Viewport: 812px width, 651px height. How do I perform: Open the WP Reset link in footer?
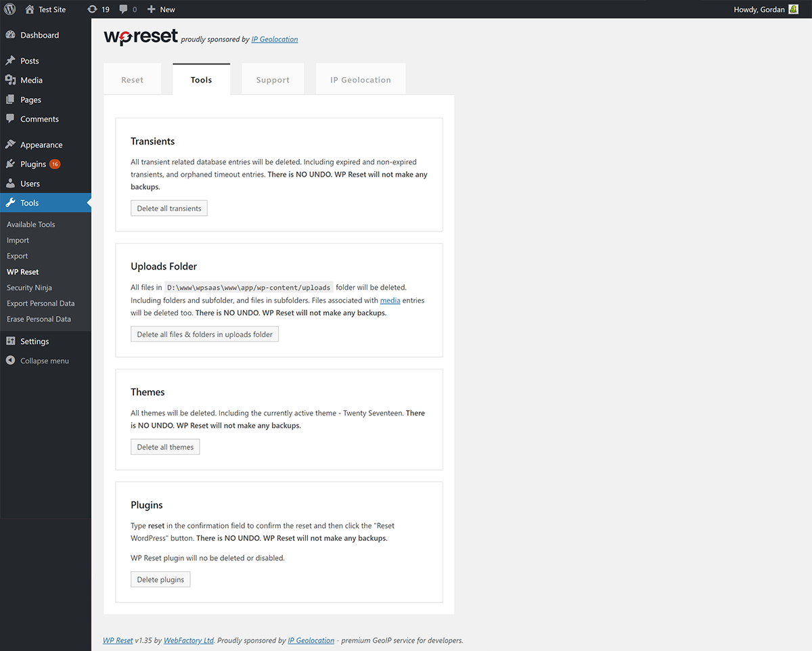tap(118, 640)
